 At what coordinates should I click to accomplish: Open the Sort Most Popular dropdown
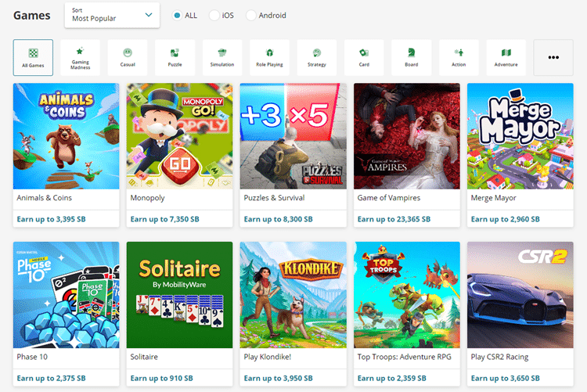pyautogui.click(x=112, y=15)
